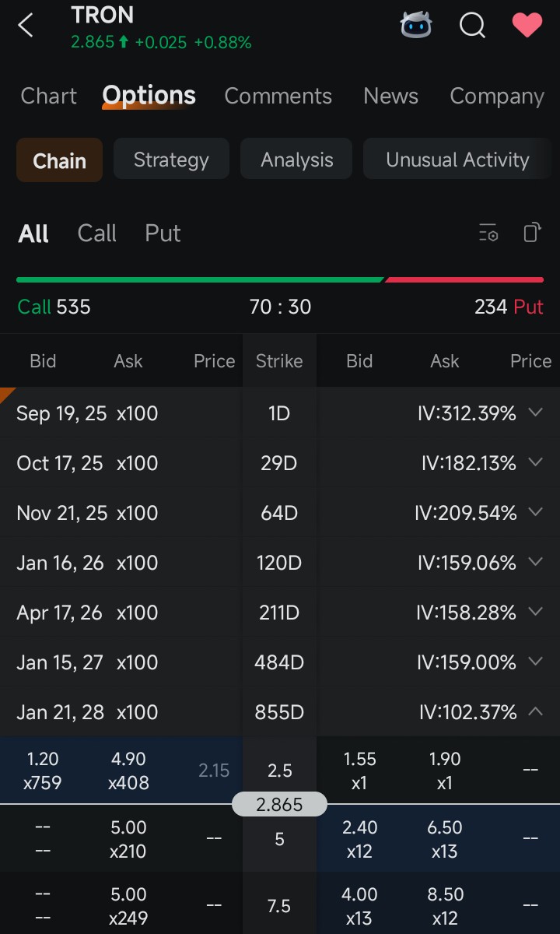Select the Strategy button
Viewport: 560px width, 934px height.
click(x=171, y=160)
